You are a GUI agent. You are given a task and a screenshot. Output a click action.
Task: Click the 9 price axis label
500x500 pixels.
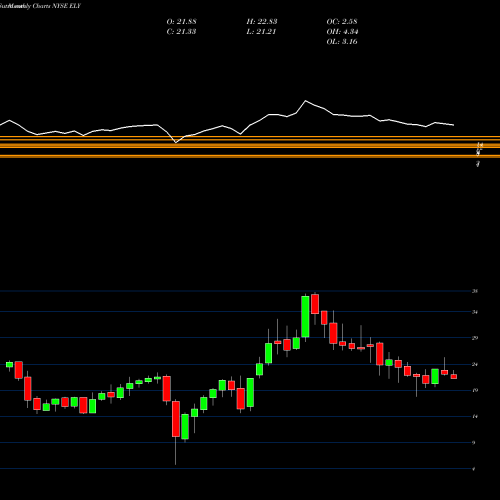[474, 443]
